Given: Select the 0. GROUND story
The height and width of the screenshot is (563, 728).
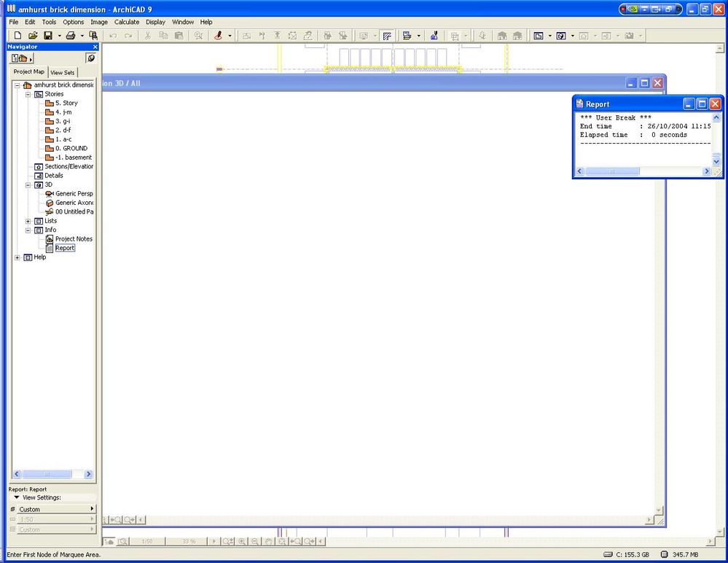Looking at the screenshot, I should pyautogui.click(x=71, y=149).
